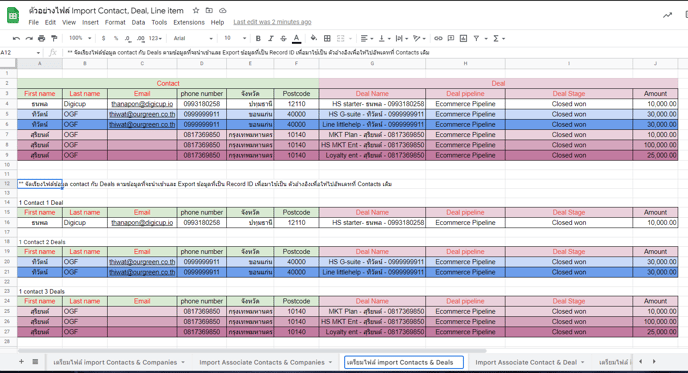Screen dimensions: 688x373
Task: Click thiwat@ourgreen.co.th email in row 5
Action: pos(142,114)
